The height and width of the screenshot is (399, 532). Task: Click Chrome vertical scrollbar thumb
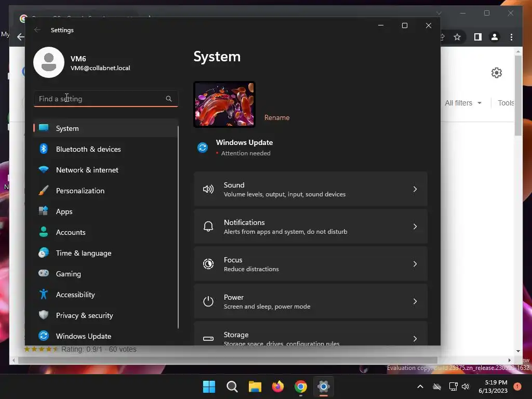click(x=518, y=95)
